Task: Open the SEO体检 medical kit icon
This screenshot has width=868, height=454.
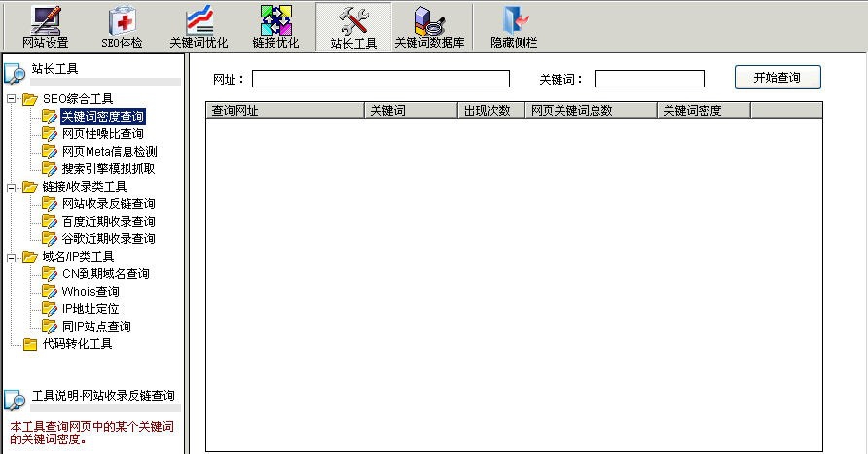Action: (x=122, y=20)
